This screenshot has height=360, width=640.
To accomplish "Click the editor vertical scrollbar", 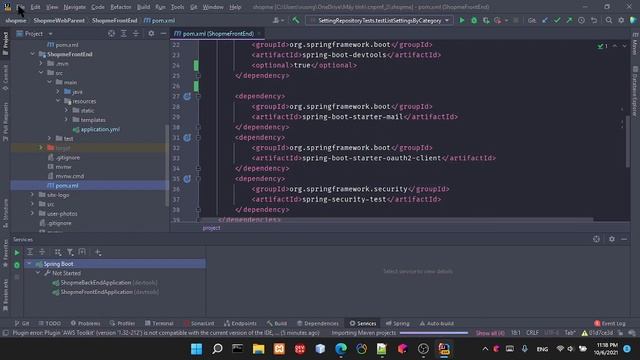I will pos(627,141).
